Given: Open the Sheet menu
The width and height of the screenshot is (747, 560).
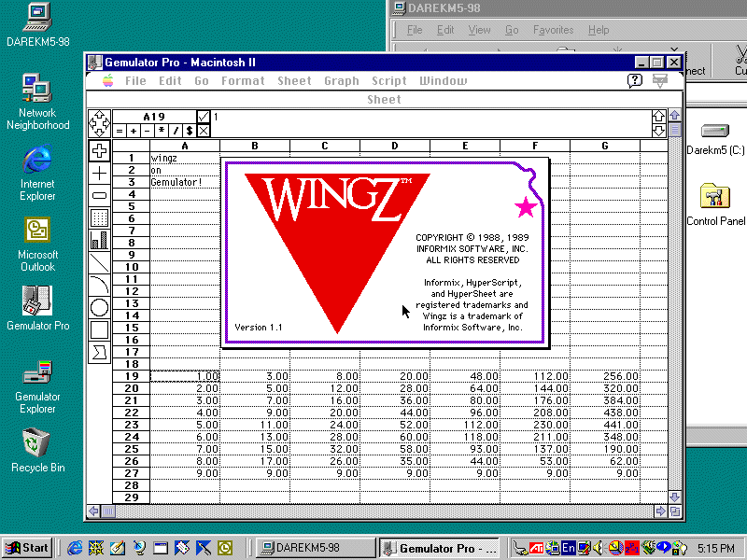Looking at the screenshot, I should click(x=294, y=81).
